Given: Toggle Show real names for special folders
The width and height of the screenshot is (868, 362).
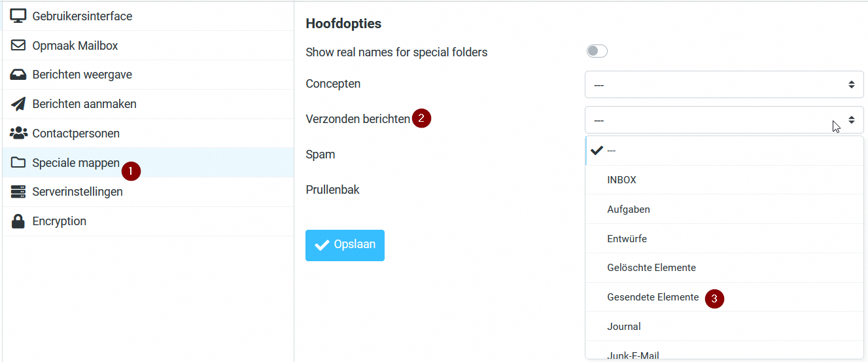Looking at the screenshot, I should [x=597, y=52].
